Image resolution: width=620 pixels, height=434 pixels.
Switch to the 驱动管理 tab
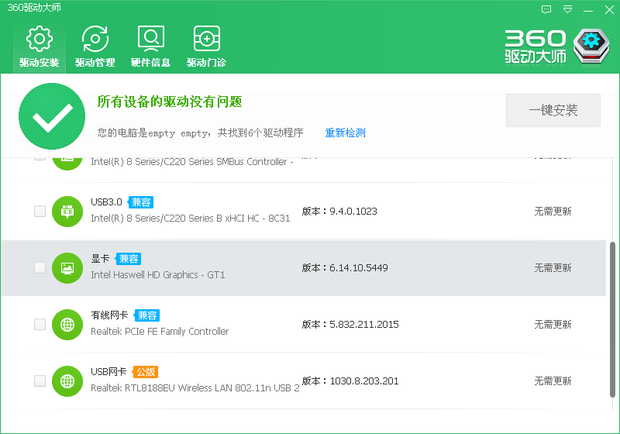click(x=95, y=47)
